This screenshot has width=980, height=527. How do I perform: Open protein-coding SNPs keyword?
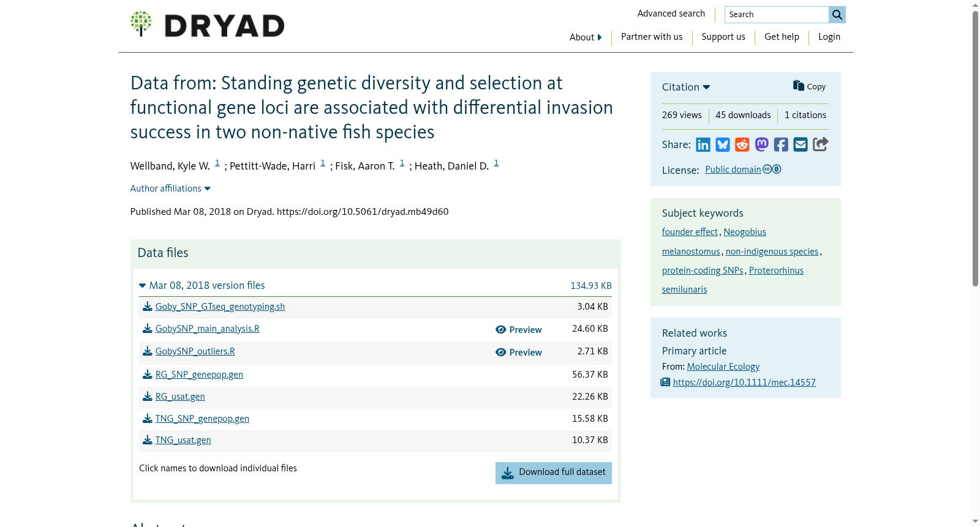(703, 271)
